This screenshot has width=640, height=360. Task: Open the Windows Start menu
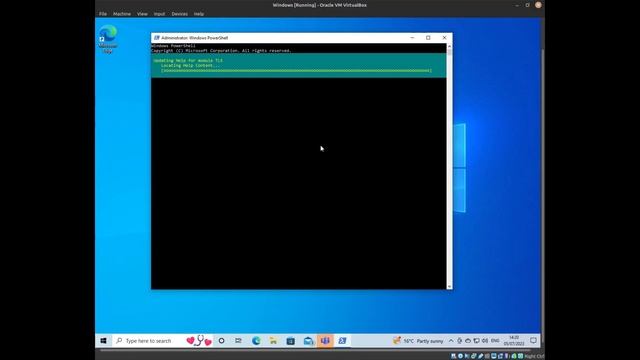(103, 340)
